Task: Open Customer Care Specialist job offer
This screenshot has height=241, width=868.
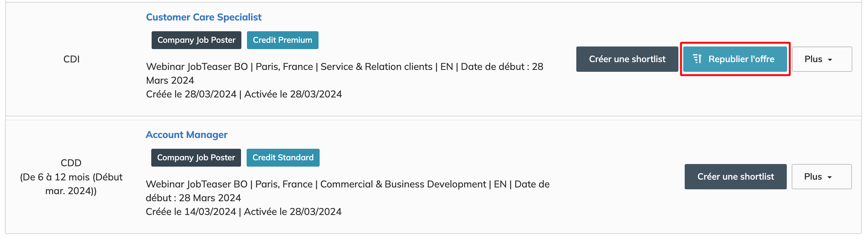Action: 203,17
